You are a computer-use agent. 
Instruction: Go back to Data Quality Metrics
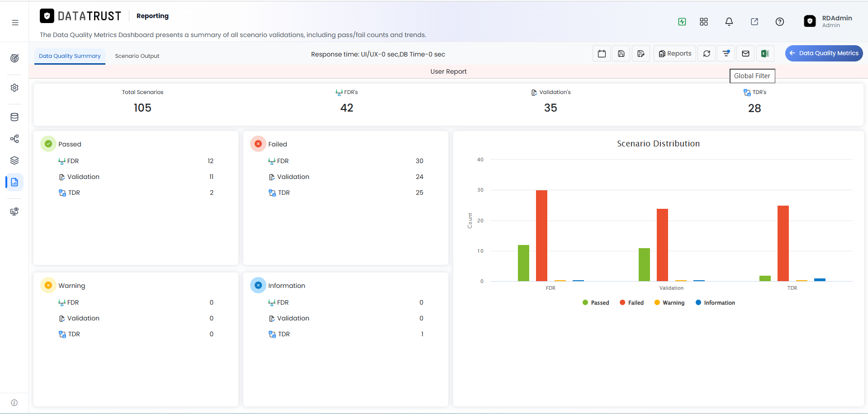coord(824,53)
